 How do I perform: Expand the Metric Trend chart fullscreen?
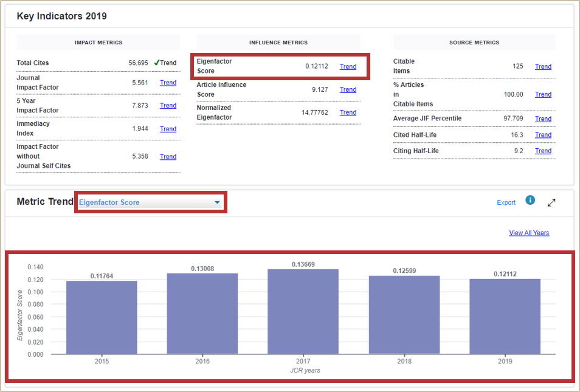551,202
